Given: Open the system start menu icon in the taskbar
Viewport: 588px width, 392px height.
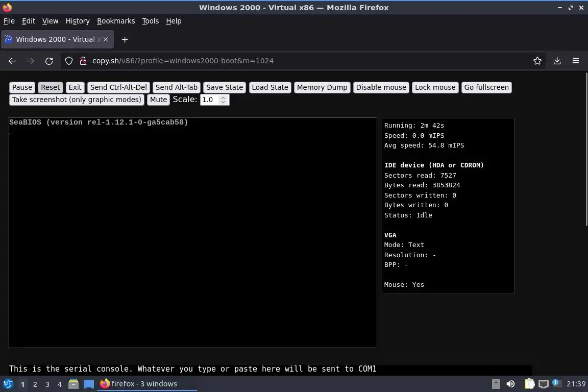Looking at the screenshot, I should [x=8, y=384].
